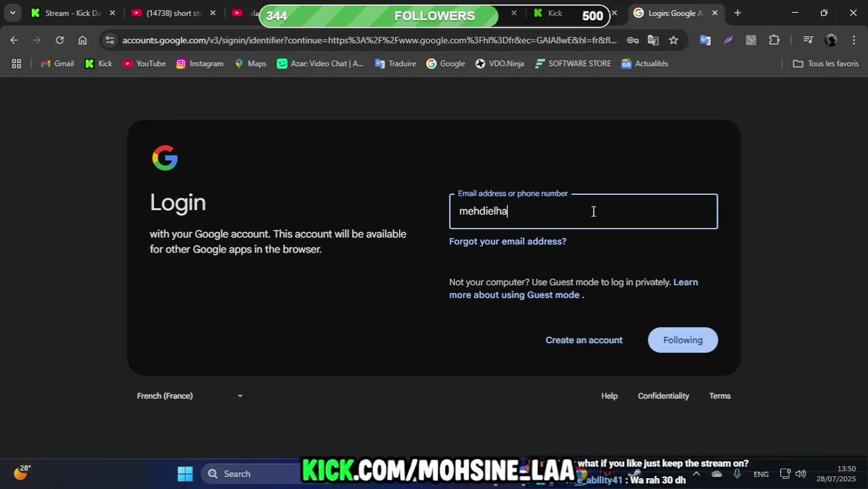868x489 pixels.
Task: Open the Chrome profile avatar
Action: coord(831,40)
